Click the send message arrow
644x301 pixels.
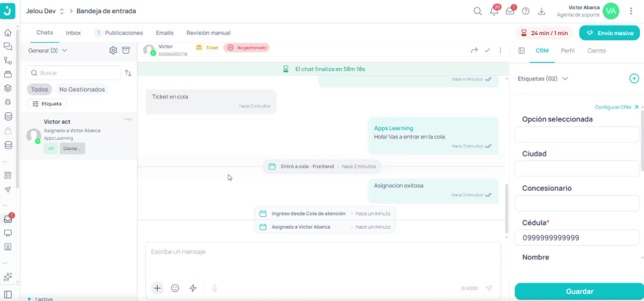[x=489, y=288]
